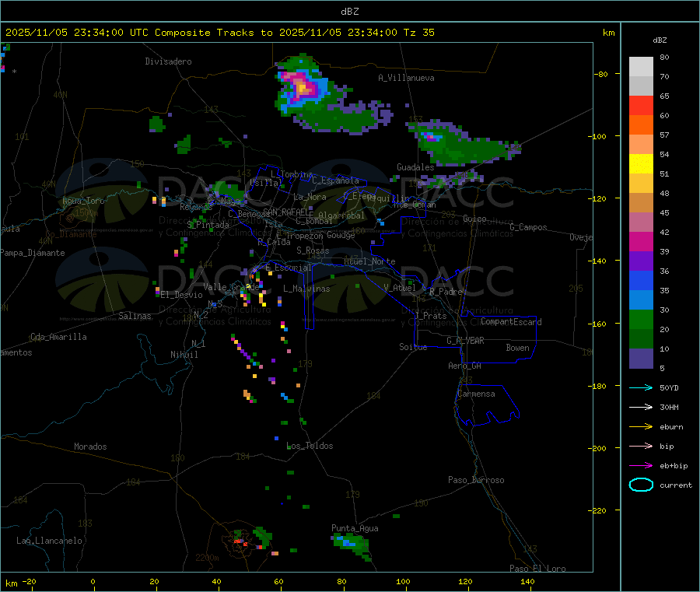This screenshot has width=700, height=592.
Task: Select the 39 dBZ magenta legend swatch
Action: click(641, 241)
